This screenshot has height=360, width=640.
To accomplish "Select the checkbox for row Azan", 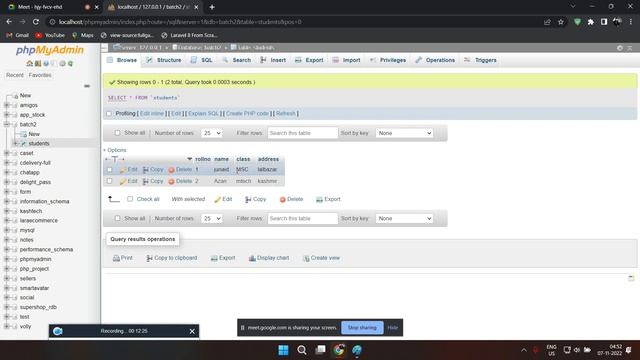I will 109,181.
